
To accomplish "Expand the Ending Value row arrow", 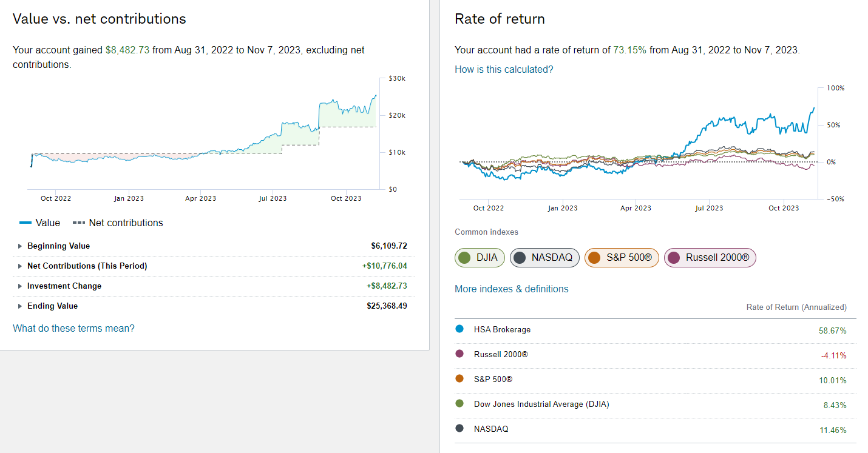I will click(x=21, y=306).
